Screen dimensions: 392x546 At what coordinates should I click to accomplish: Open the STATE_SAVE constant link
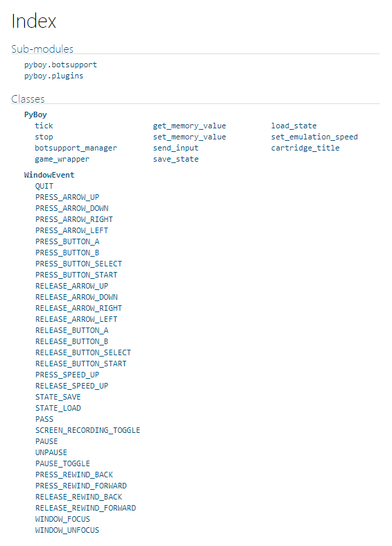(x=58, y=397)
